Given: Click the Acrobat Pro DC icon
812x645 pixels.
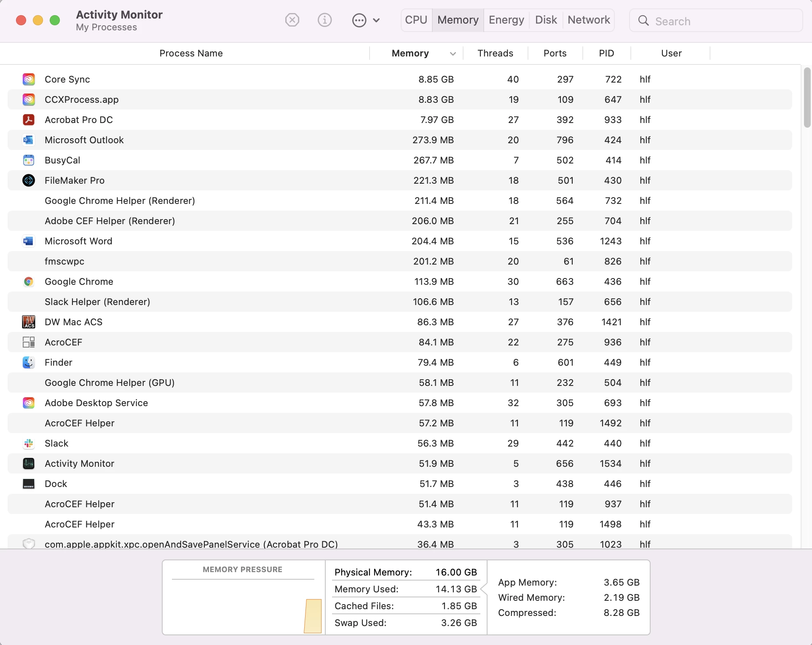Looking at the screenshot, I should (x=29, y=120).
